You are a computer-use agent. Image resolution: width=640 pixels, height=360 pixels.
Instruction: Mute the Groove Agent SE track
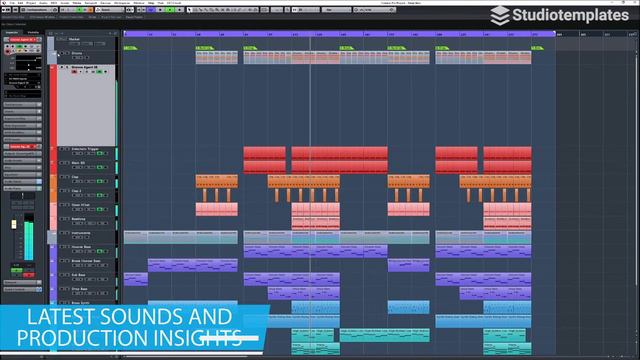[62, 67]
